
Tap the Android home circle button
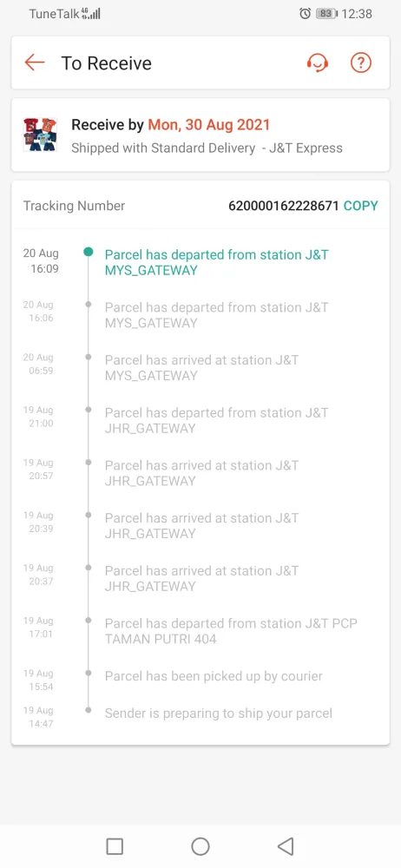pos(200,845)
